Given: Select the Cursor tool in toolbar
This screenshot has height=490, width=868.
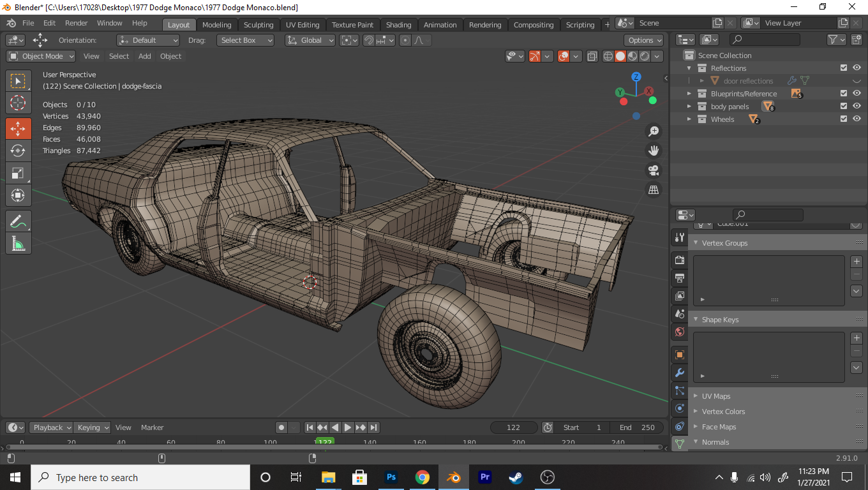Looking at the screenshot, I should point(18,103).
